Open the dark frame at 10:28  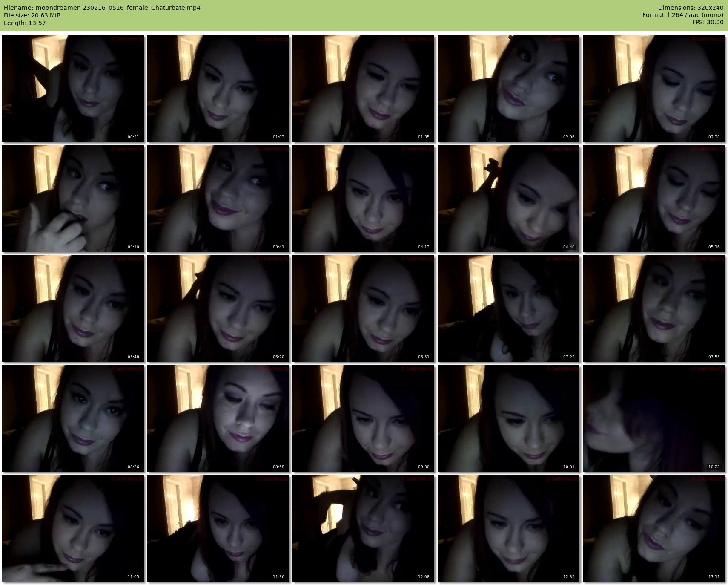(x=654, y=418)
